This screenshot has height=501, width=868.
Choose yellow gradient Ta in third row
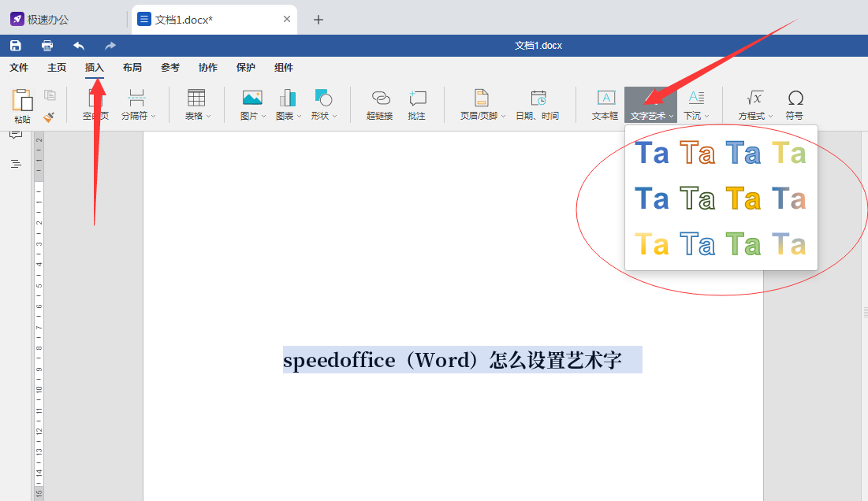click(x=651, y=244)
